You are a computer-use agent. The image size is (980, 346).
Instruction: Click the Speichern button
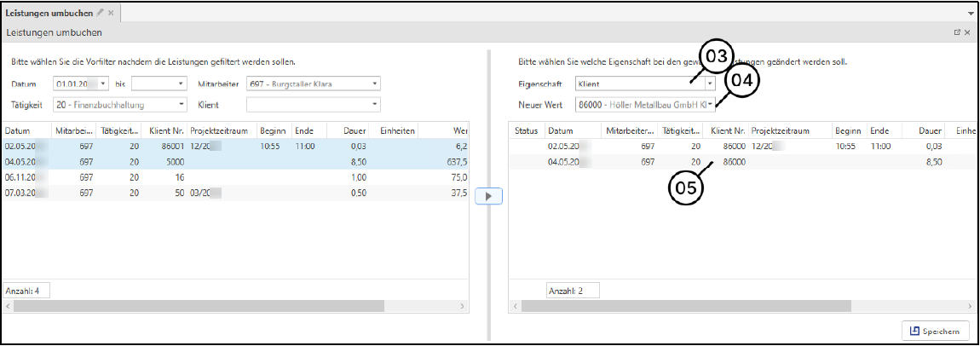tap(935, 331)
